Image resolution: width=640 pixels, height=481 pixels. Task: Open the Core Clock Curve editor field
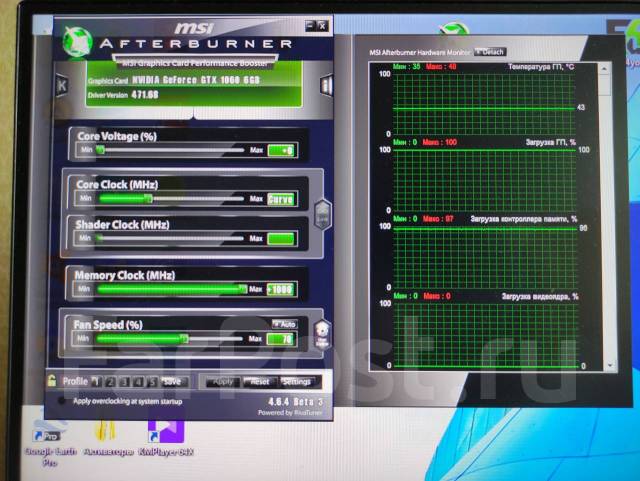click(x=281, y=199)
